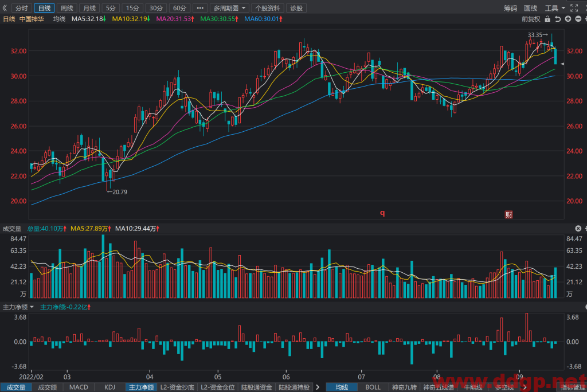Select the 日线 daily chart tab
The width and height of the screenshot is (587, 392).
(x=44, y=8)
